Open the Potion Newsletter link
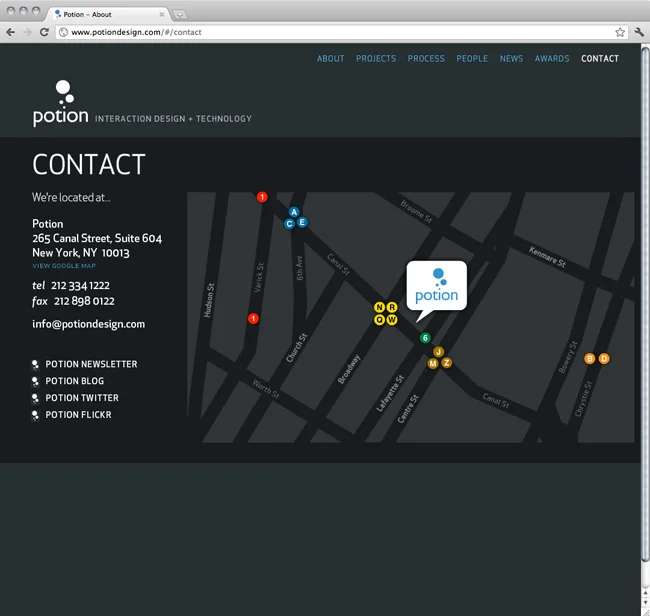The image size is (650, 616). tap(91, 364)
